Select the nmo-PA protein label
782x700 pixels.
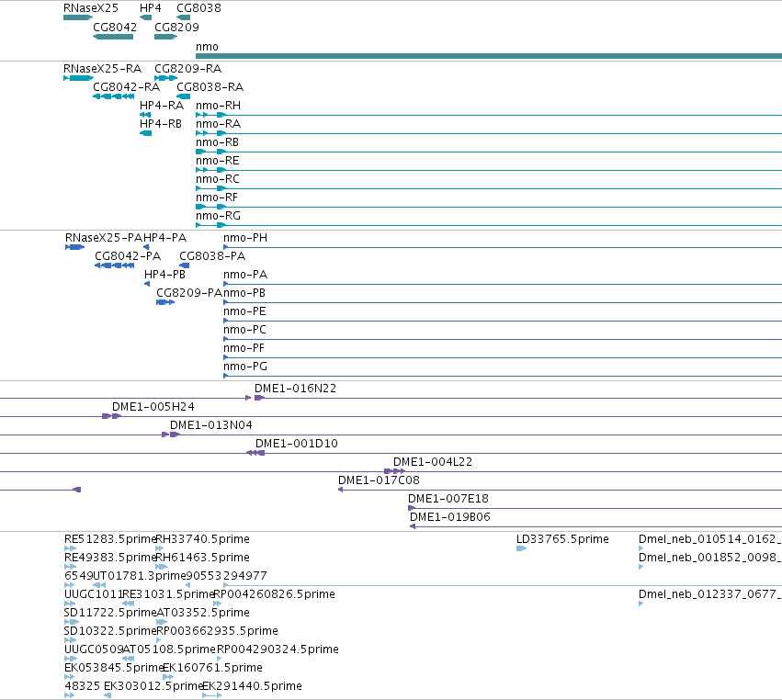click(245, 275)
